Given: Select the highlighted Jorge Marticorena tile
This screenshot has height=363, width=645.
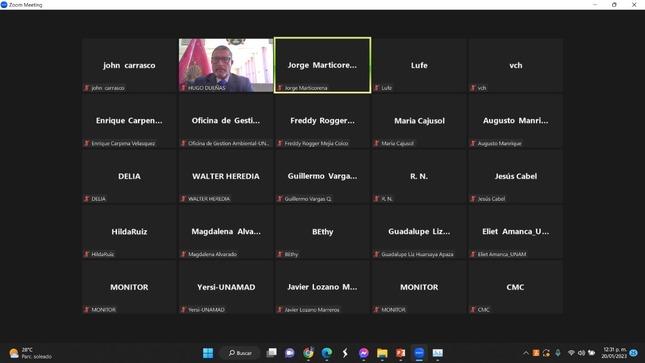Looking at the screenshot, I should (322, 65).
